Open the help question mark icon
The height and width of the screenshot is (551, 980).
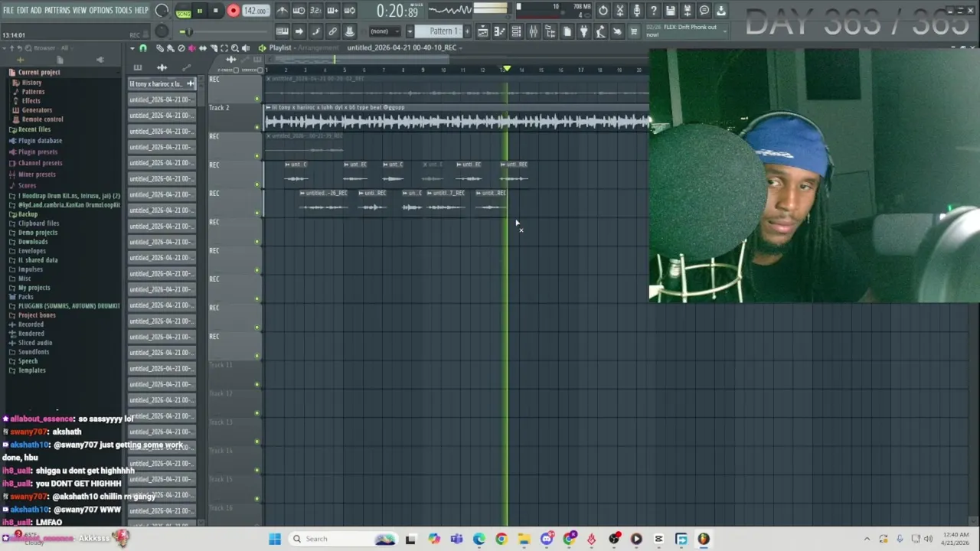click(x=654, y=11)
